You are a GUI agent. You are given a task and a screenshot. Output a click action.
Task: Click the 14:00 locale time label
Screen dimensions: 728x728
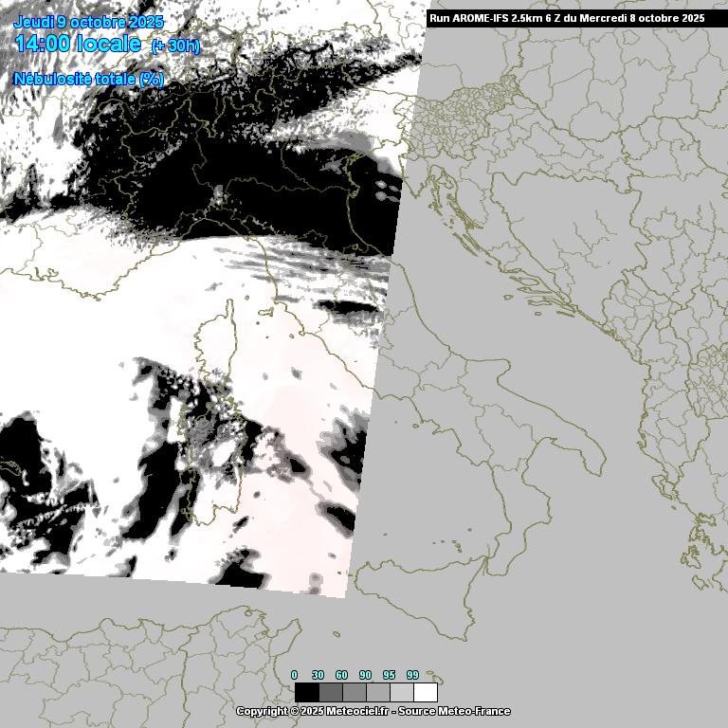click(78, 44)
